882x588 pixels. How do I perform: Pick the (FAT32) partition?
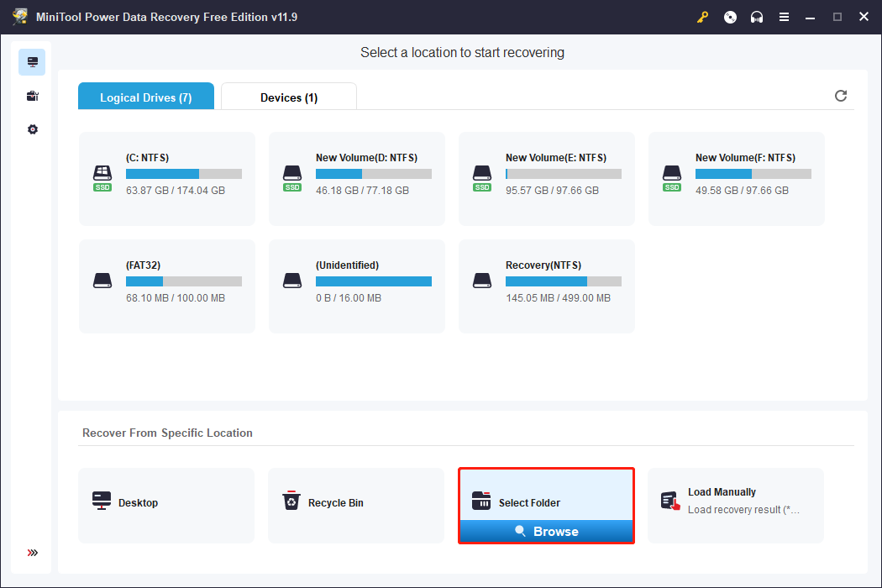[x=167, y=286]
